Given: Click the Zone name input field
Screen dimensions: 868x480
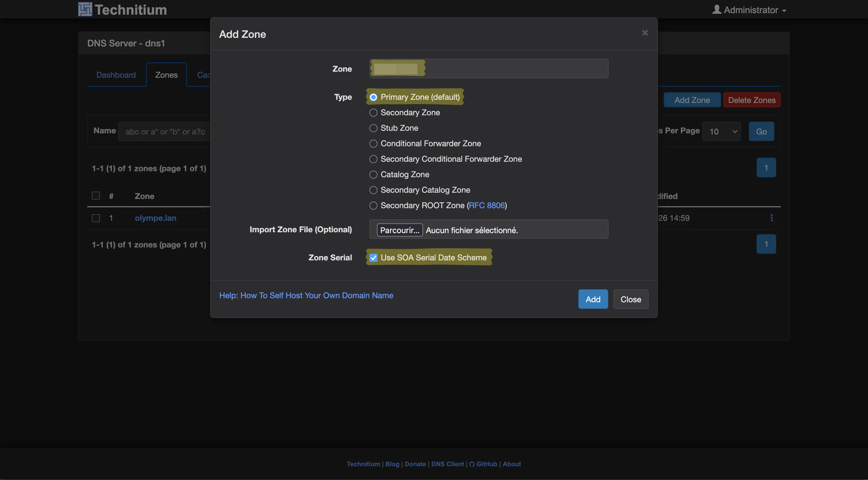Looking at the screenshot, I should click(489, 69).
